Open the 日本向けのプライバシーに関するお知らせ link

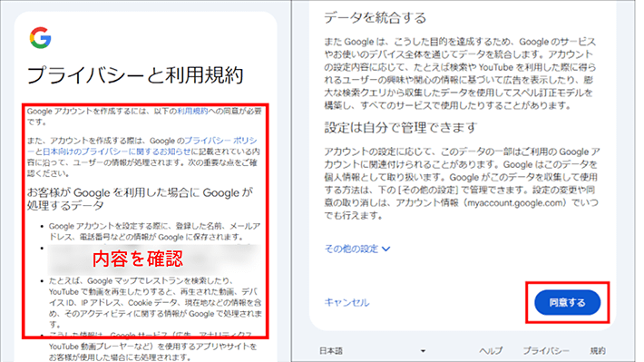click(x=117, y=152)
